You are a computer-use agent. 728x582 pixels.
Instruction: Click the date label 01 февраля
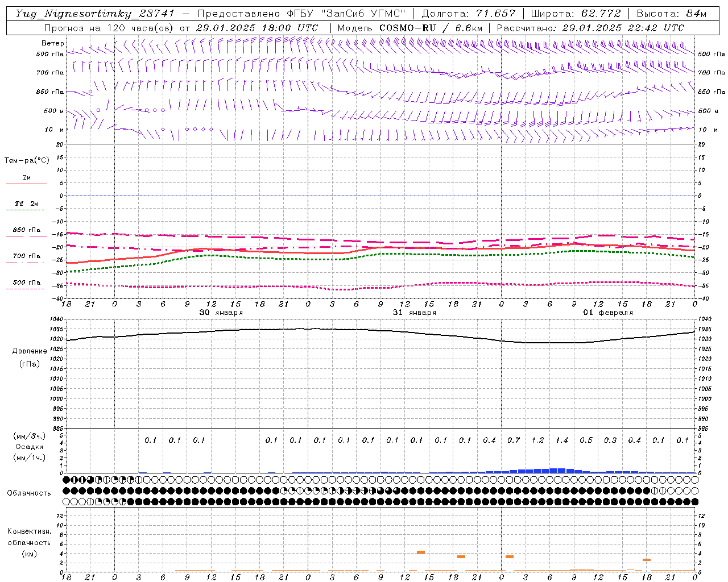coord(608,313)
